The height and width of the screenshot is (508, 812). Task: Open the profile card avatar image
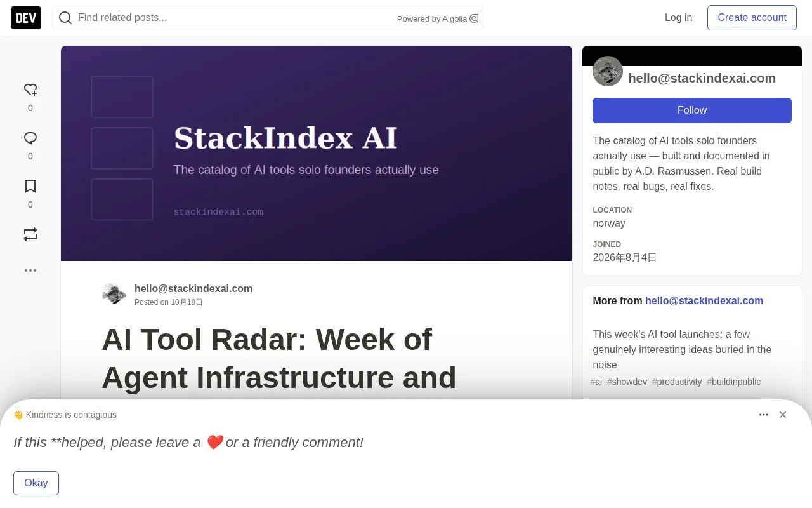pos(608,71)
